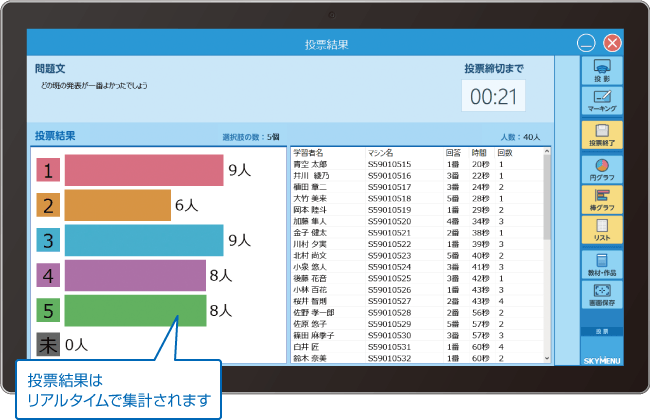This screenshot has height=420, width=650.
Task: Click scroll up arrow of respondent list
Action: click(x=547, y=152)
